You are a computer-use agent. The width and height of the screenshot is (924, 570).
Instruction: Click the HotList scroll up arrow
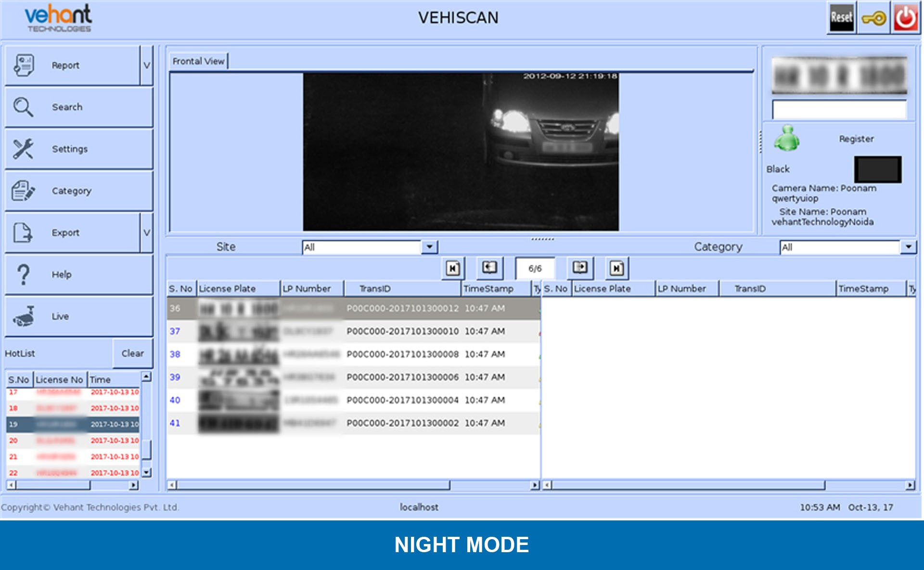point(147,376)
